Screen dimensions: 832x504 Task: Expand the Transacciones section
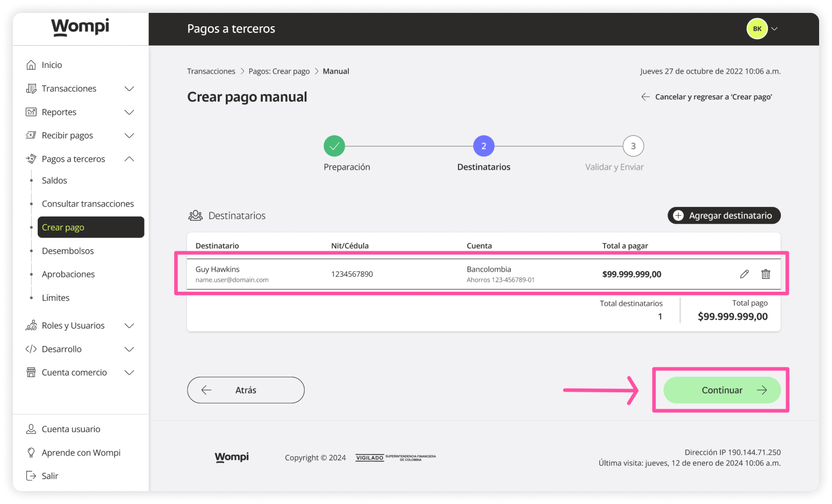tap(129, 88)
